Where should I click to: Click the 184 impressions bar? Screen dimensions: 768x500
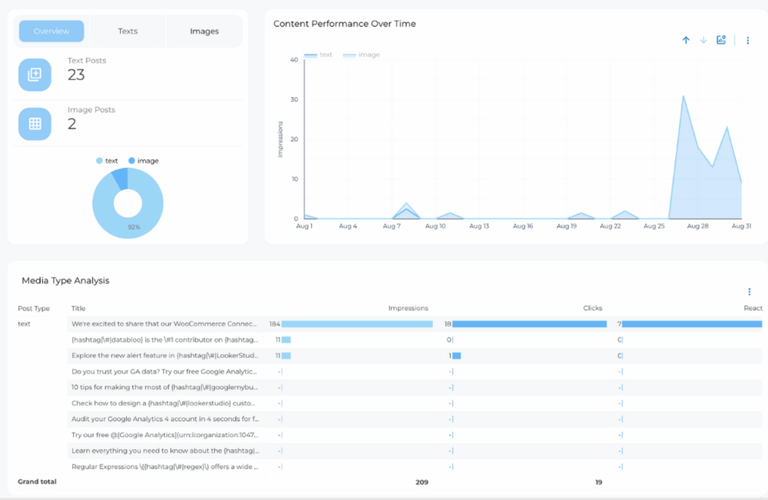click(357, 324)
